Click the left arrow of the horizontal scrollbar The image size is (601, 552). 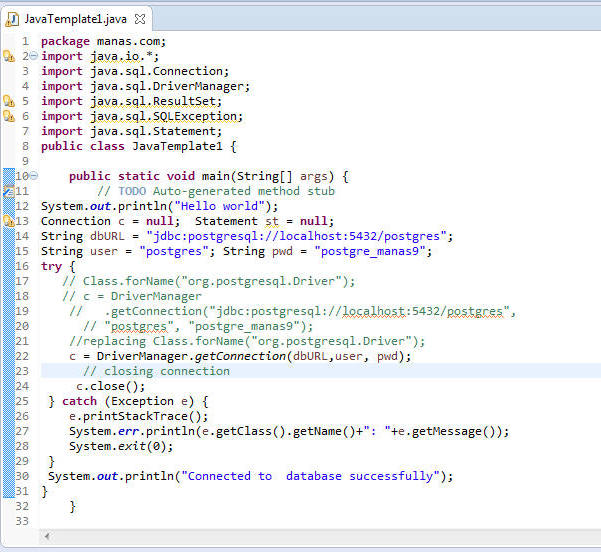coord(47,536)
